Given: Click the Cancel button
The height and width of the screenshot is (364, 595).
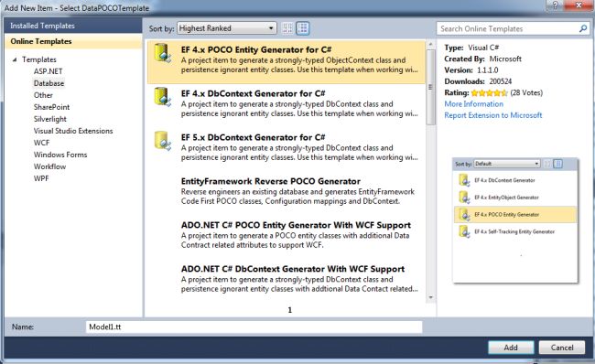Looking at the screenshot, I should point(562,348).
